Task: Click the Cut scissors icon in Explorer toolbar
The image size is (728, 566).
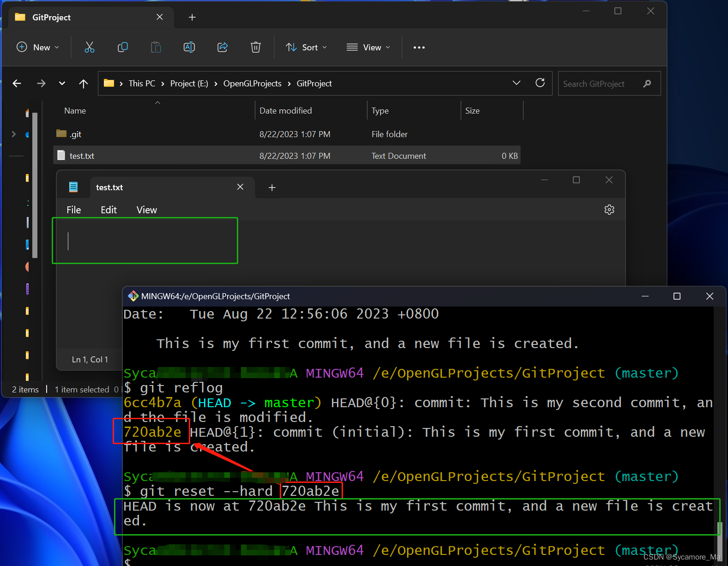Action: [90, 47]
